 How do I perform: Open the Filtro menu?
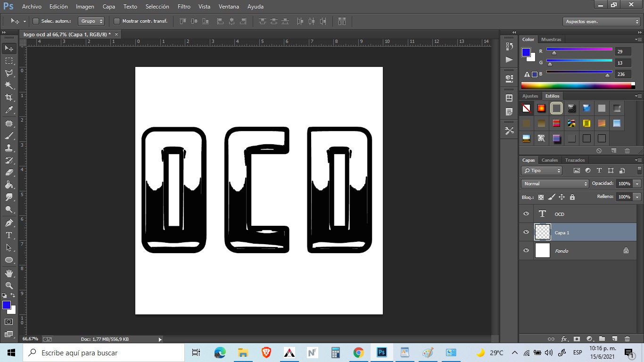point(184,7)
